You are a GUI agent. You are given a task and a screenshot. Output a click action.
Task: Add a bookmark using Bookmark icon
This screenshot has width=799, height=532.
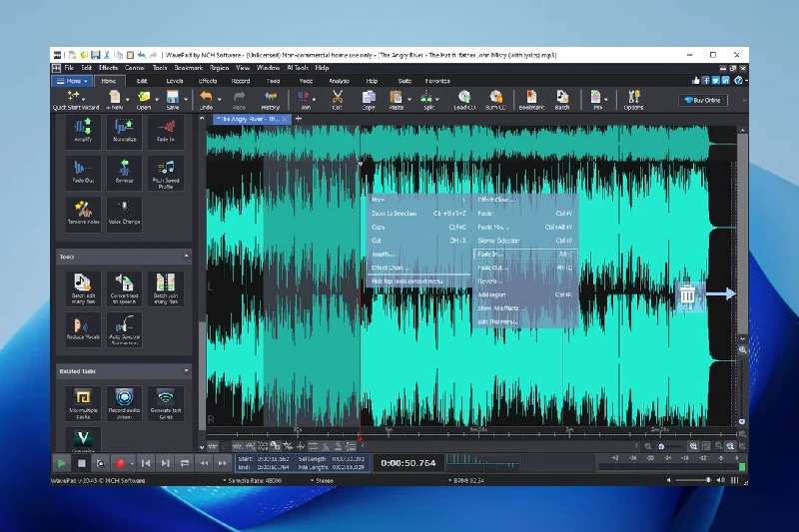pos(531,100)
